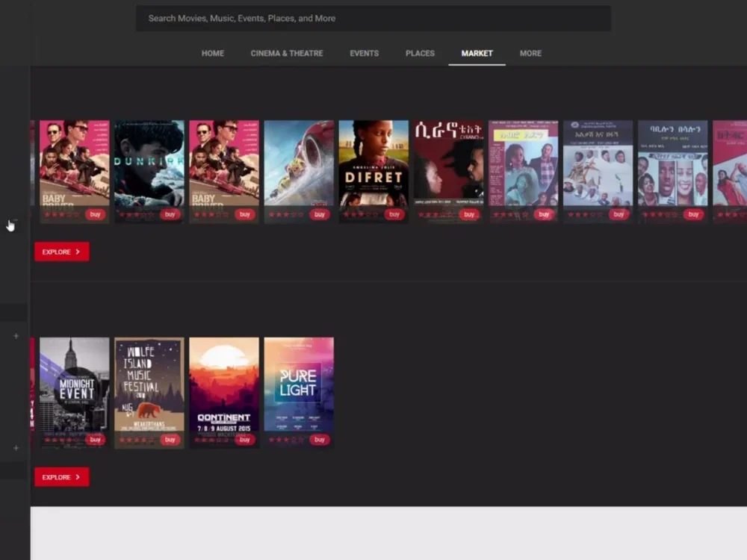The height and width of the screenshot is (560, 747).
Task: Click the search movies and music field
Action: click(x=373, y=19)
